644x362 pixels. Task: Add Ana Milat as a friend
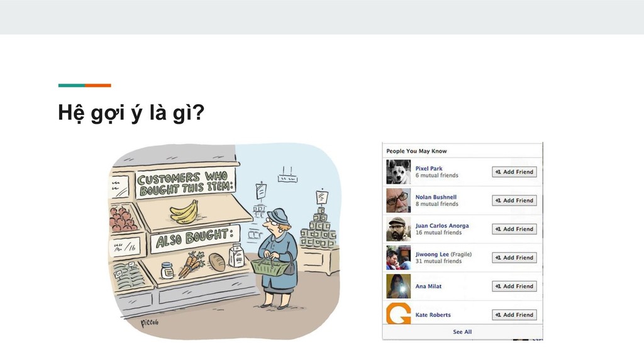(514, 286)
